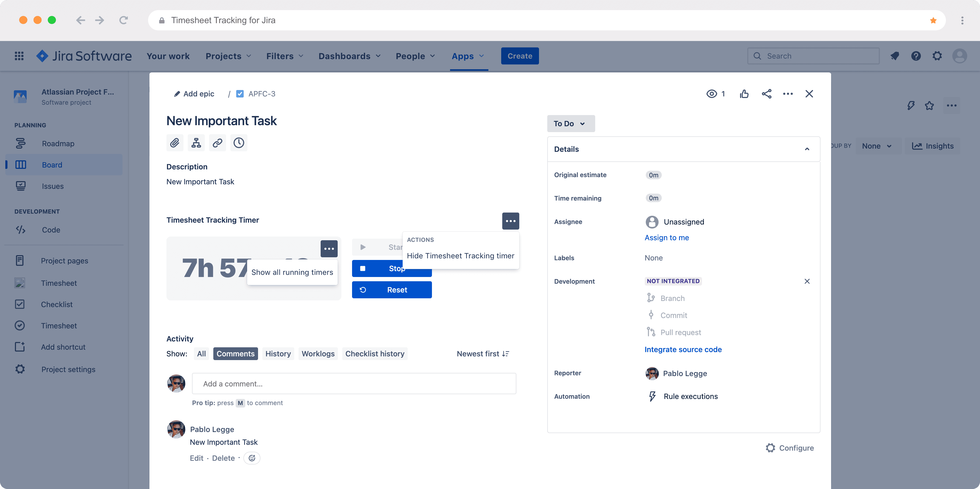980x489 pixels.
Task: Open issue actions three-dot menu
Action: click(x=788, y=93)
